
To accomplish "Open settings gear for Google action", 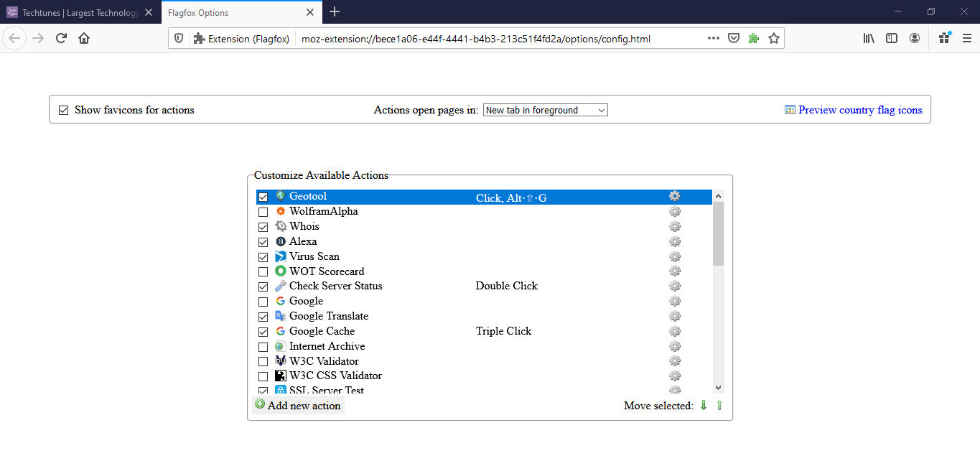I will [674, 301].
